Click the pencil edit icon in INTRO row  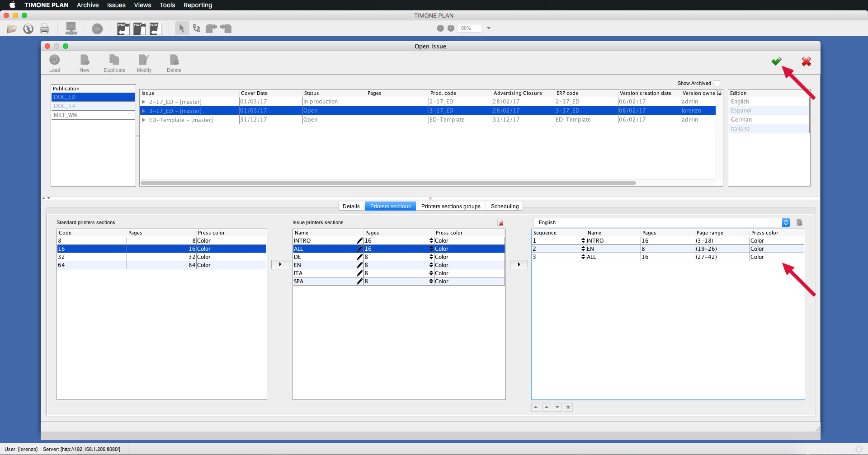(360, 241)
